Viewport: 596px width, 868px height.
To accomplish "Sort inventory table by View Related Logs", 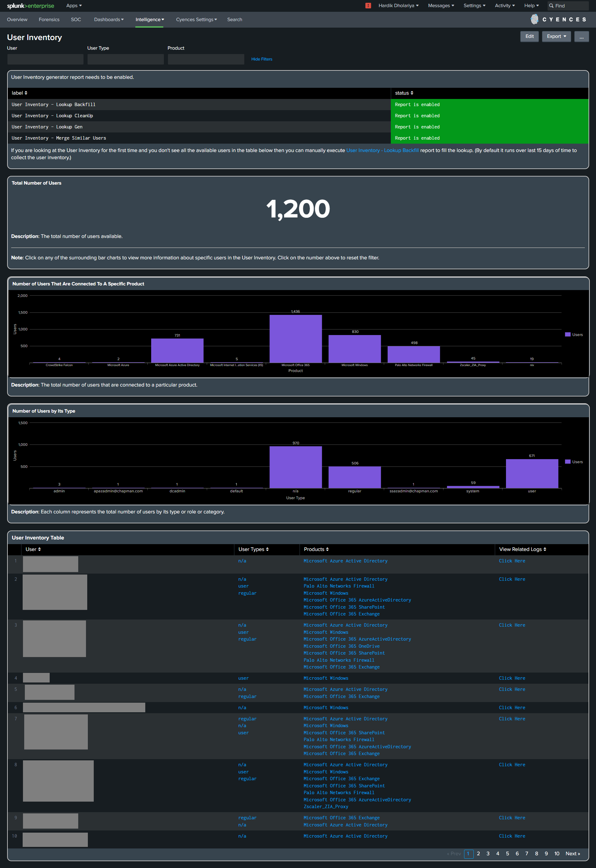I will point(523,549).
